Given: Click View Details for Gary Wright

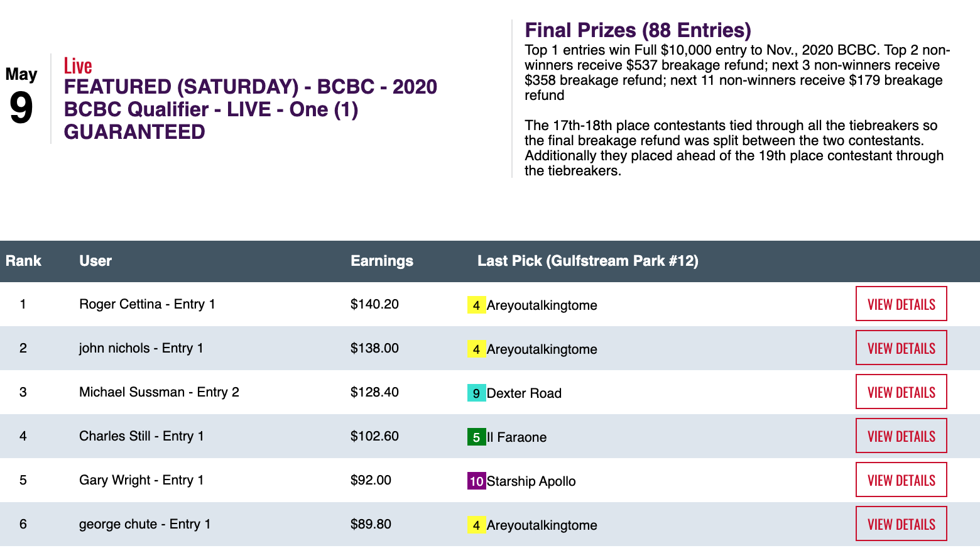Looking at the screenshot, I should pyautogui.click(x=901, y=480).
